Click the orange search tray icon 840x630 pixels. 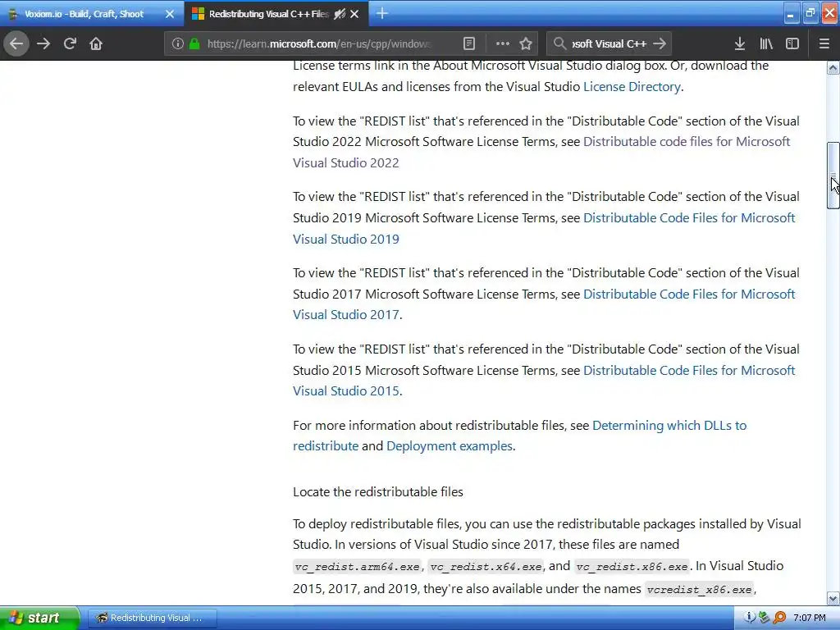pos(779,618)
